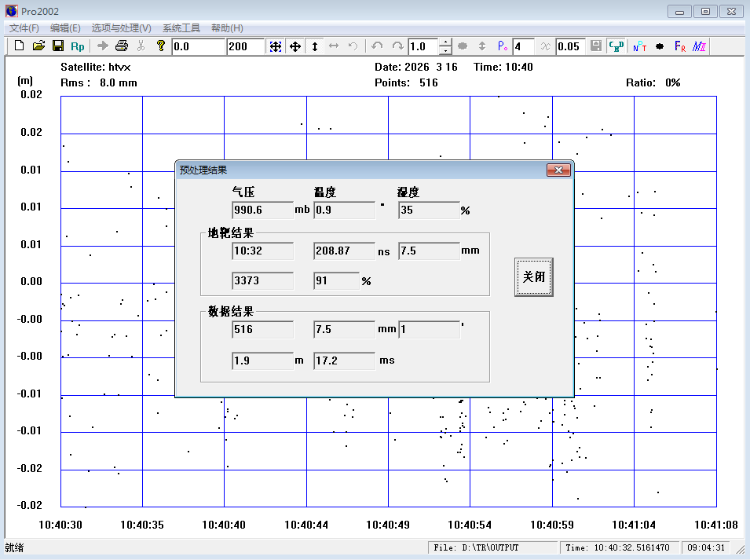This screenshot has width=750, height=560.
Task: Click the down arrow of the 1.0 spinner
Action: coord(445,50)
